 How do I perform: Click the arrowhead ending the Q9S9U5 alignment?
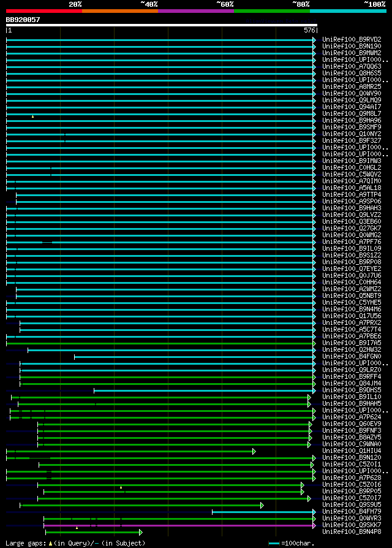tap(262, 505)
